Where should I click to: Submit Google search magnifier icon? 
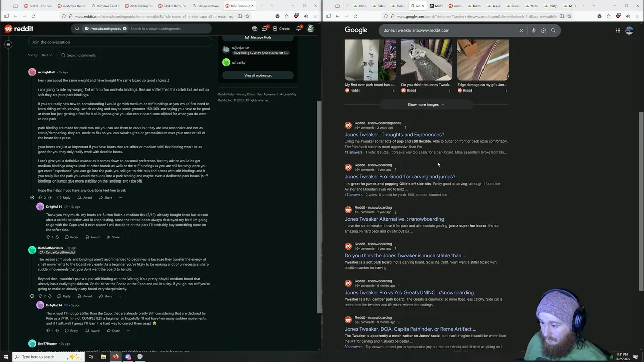coord(553,30)
